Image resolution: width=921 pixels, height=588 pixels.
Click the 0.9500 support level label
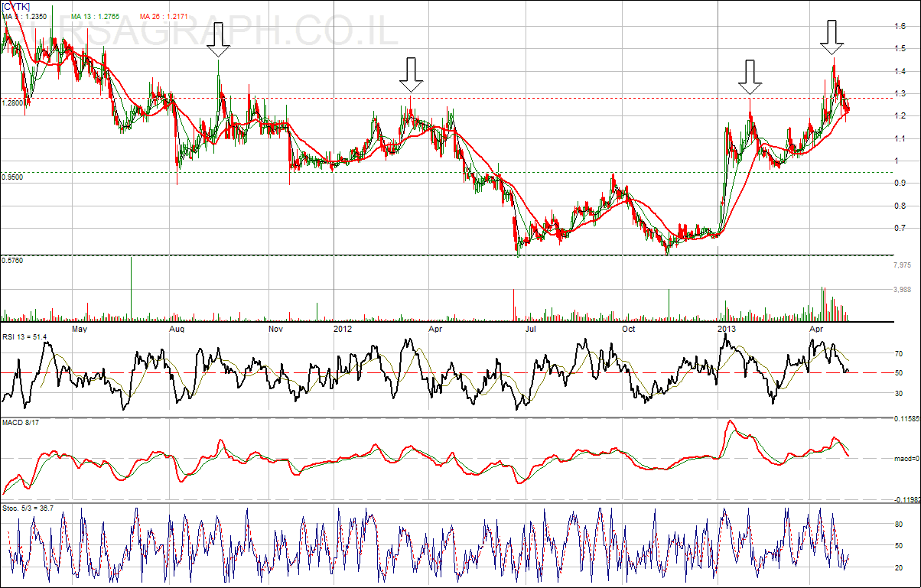click(12, 177)
